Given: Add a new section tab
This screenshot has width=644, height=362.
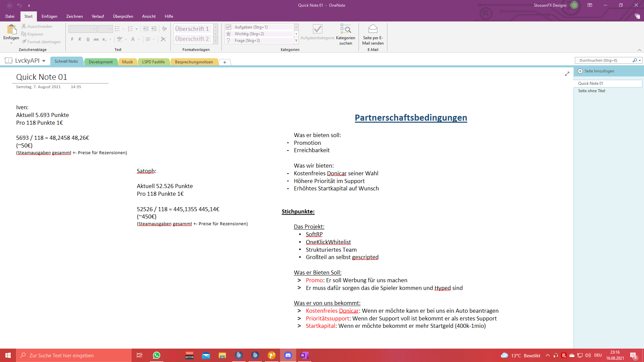Looking at the screenshot, I should [225, 62].
